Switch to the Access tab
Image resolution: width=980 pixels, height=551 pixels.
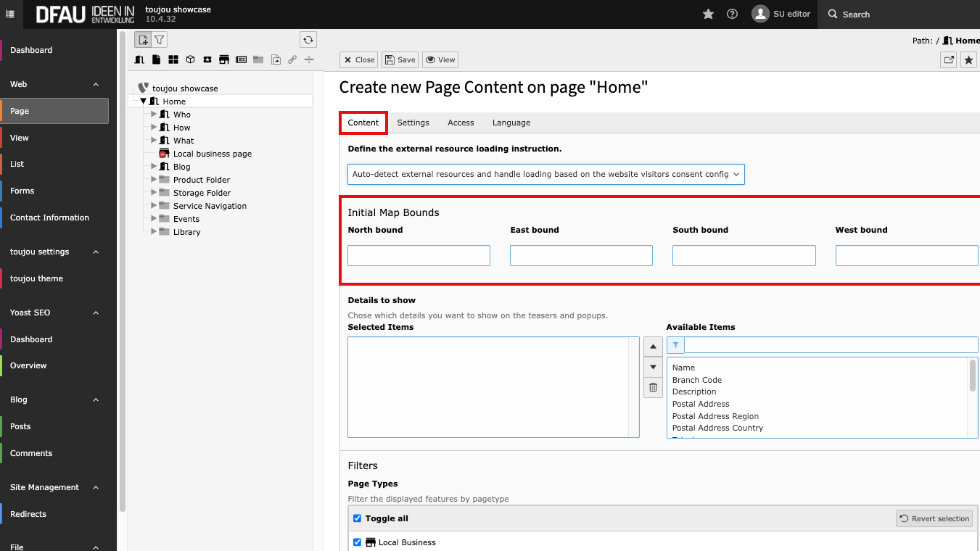point(461,123)
